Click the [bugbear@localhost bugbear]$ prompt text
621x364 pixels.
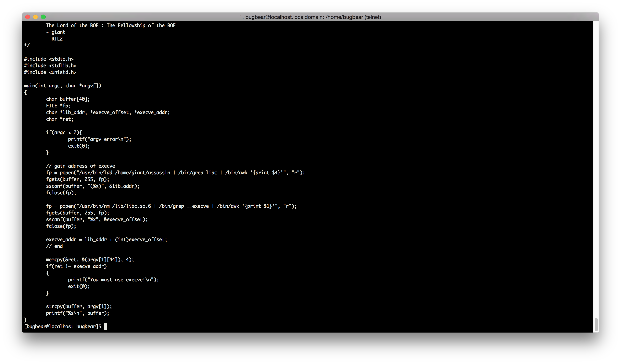point(63,326)
